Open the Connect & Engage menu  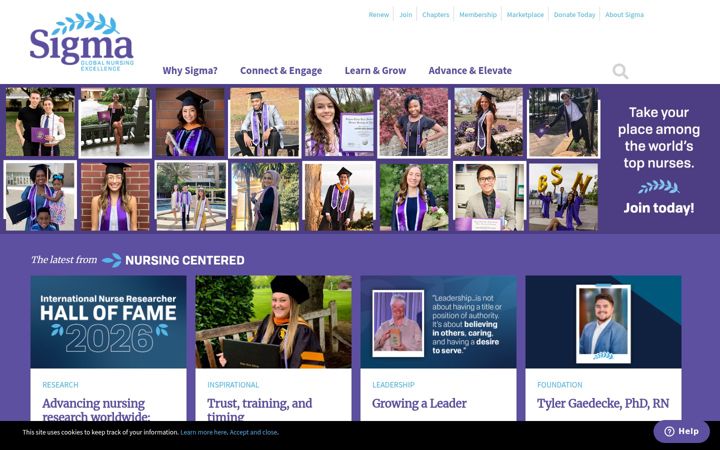coord(281,71)
